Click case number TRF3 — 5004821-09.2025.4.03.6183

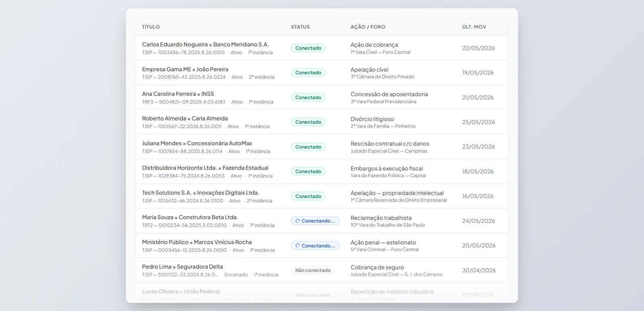tap(184, 102)
